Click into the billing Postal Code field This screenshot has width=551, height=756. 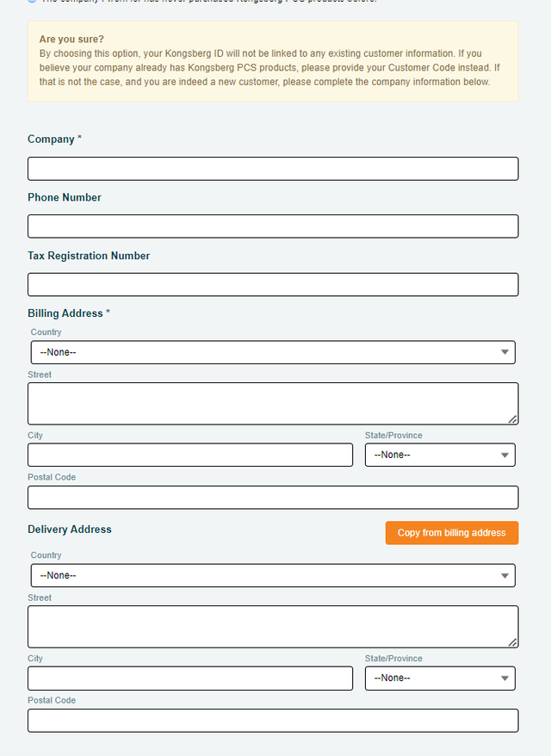click(272, 497)
